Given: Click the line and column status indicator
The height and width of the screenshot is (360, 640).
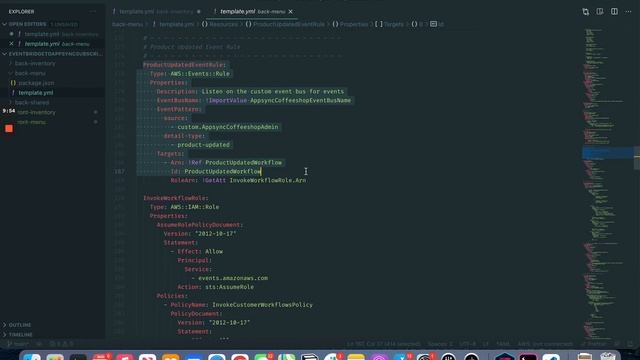Looking at the screenshot, I should 383,344.
